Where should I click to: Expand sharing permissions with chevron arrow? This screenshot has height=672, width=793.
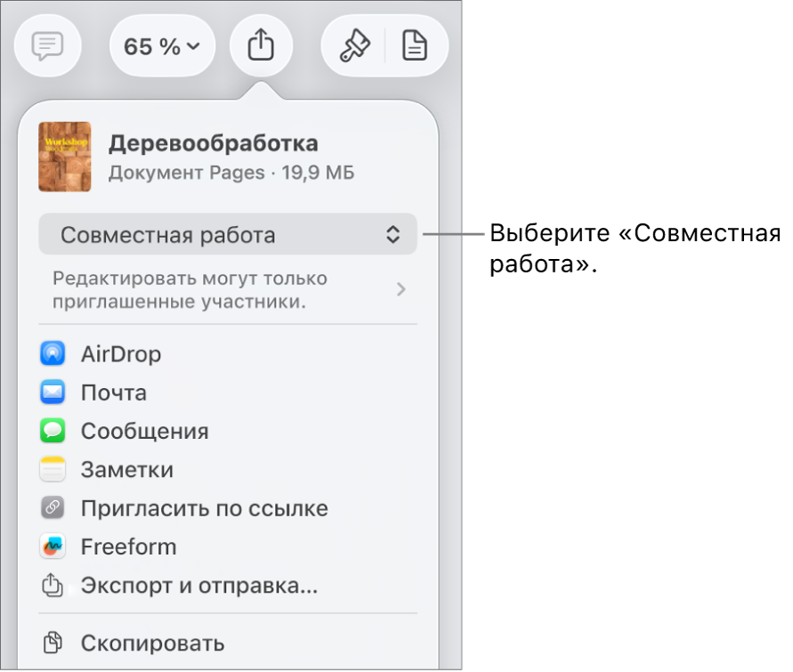pos(401,289)
